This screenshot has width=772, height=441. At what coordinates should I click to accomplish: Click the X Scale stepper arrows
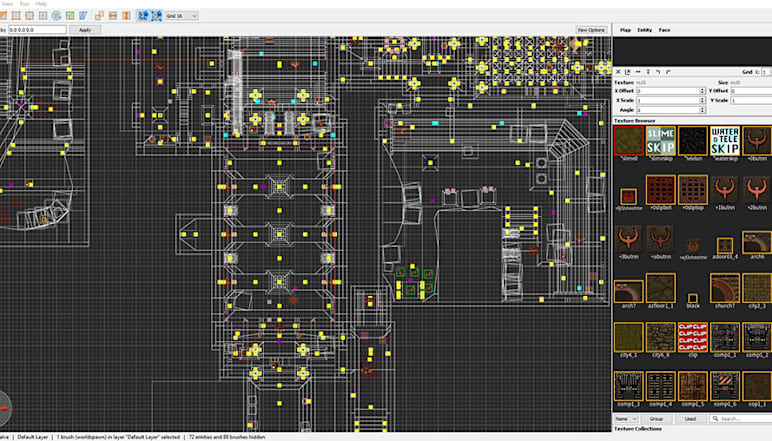pos(703,100)
